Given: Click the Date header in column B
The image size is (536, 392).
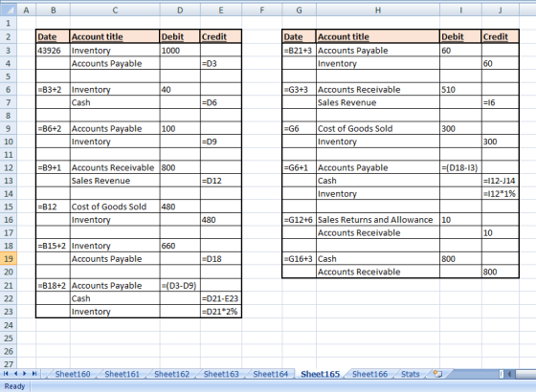Looking at the screenshot, I should coord(53,37).
